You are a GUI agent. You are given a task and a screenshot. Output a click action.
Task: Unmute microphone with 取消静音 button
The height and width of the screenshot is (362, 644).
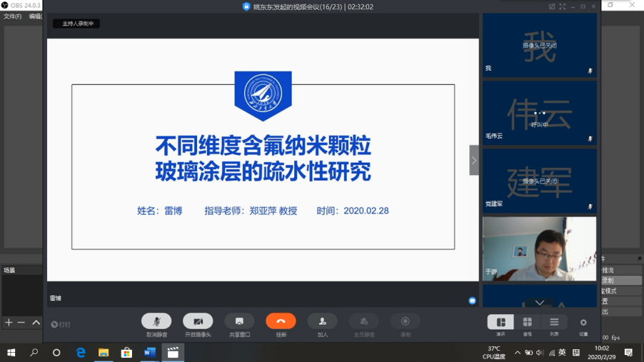tap(156, 321)
